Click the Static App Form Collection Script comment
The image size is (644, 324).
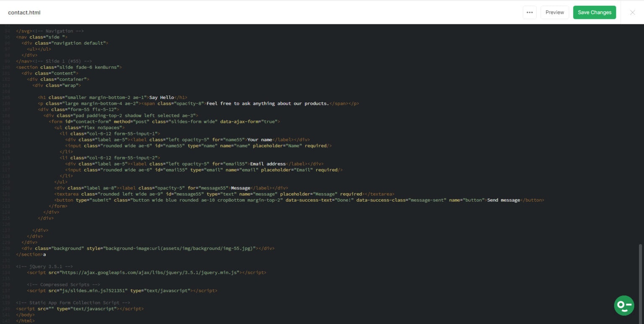click(73, 303)
